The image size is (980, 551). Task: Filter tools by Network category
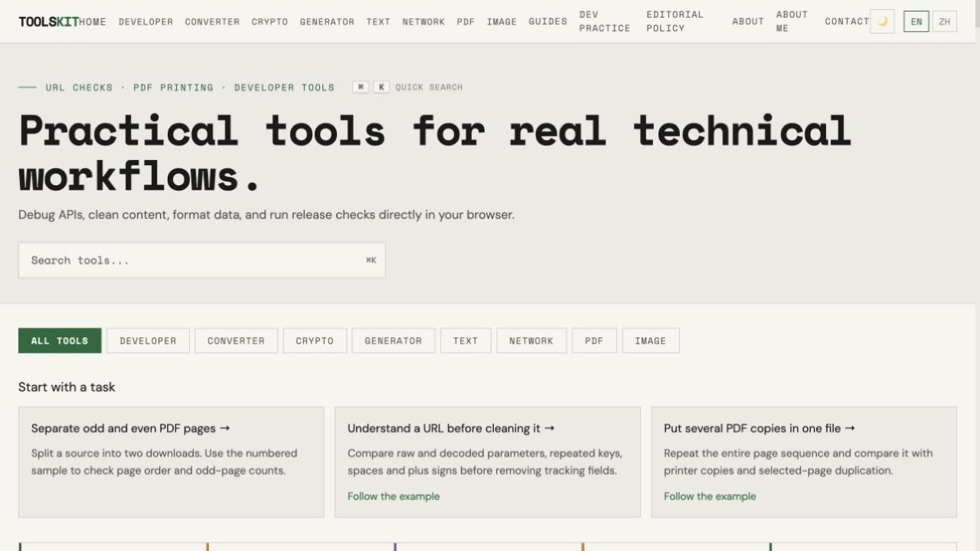531,341
